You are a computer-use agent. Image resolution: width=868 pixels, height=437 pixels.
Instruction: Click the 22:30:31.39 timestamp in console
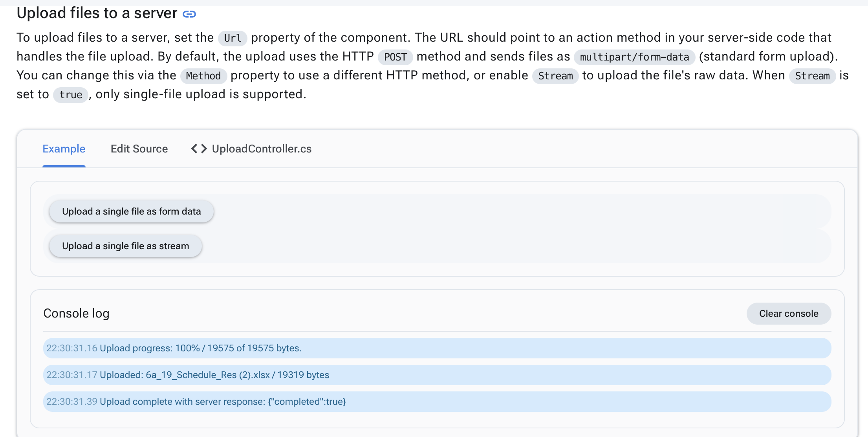(x=72, y=402)
